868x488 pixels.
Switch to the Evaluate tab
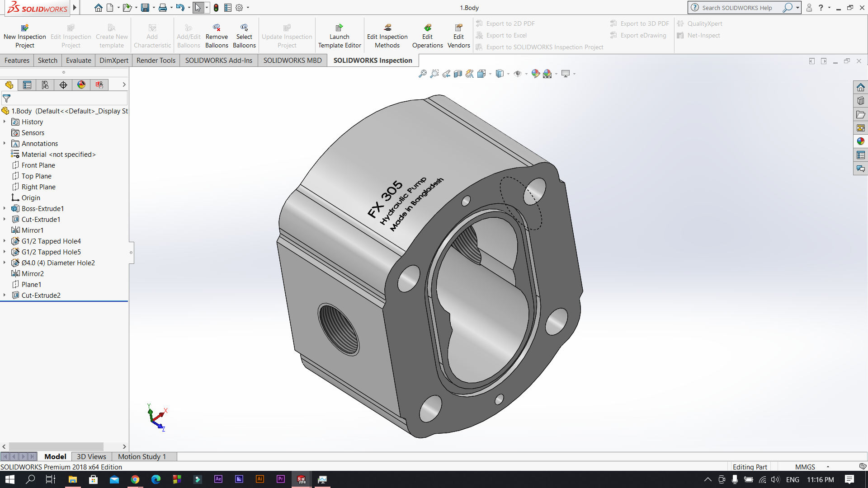tap(79, 60)
